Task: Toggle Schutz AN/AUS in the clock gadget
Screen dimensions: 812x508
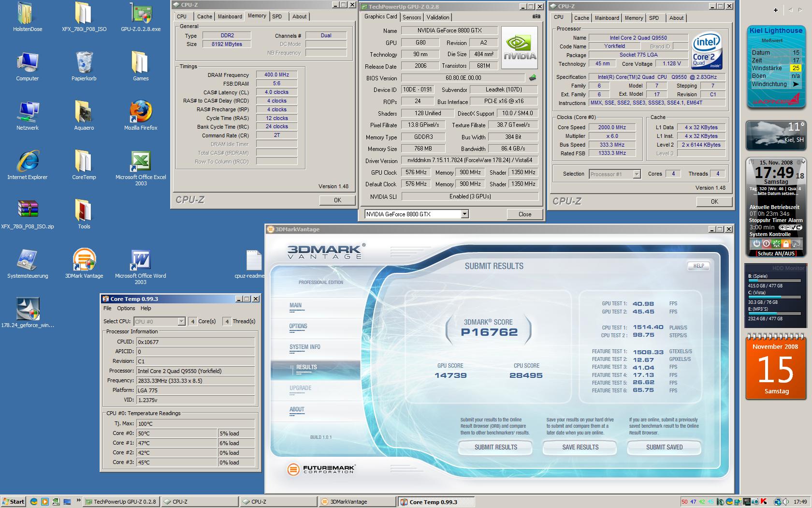Action: (x=776, y=254)
